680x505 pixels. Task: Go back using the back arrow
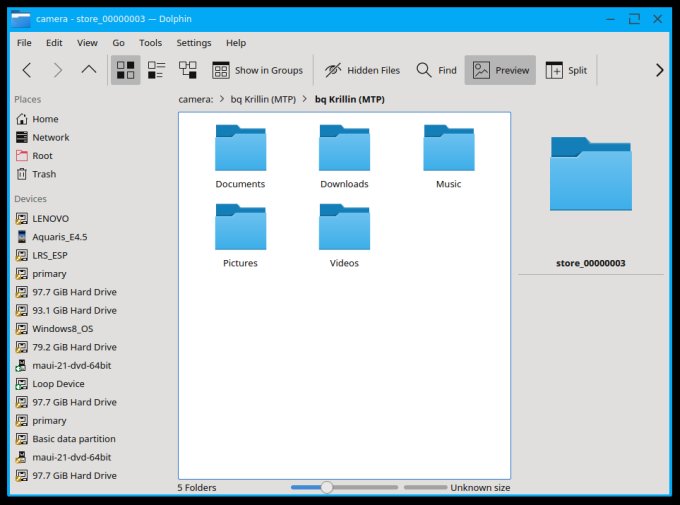(x=27, y=70)
